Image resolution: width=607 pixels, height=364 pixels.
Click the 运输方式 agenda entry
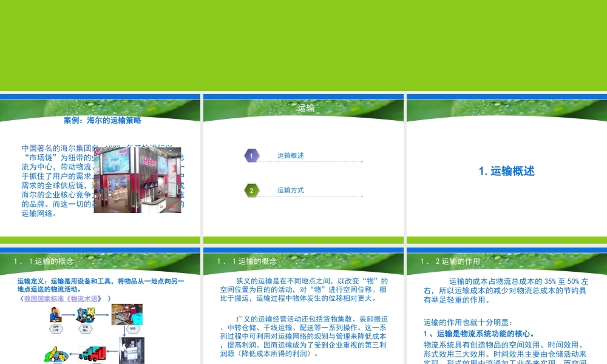click(291, 190)
